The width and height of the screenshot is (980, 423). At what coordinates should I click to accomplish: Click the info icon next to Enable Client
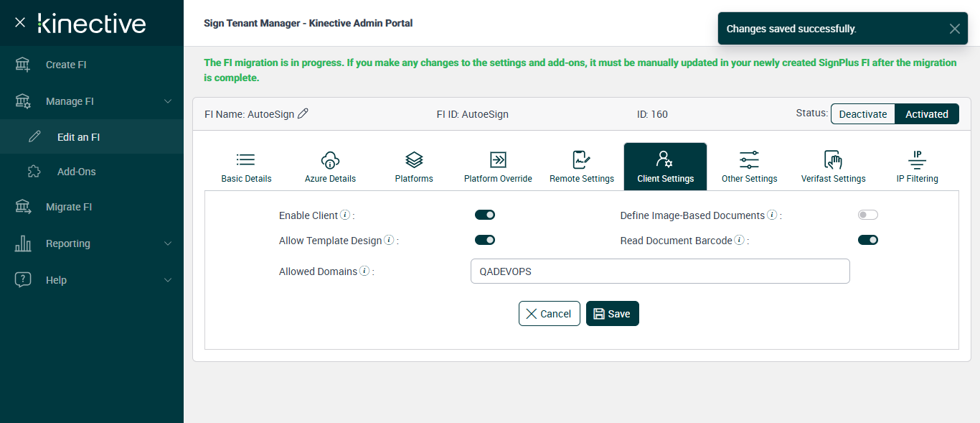(345, 215)
